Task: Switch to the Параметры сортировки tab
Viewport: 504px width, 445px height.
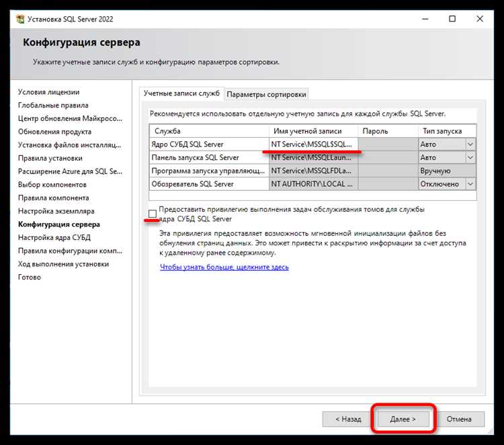Action: click(x=266, y=94)
